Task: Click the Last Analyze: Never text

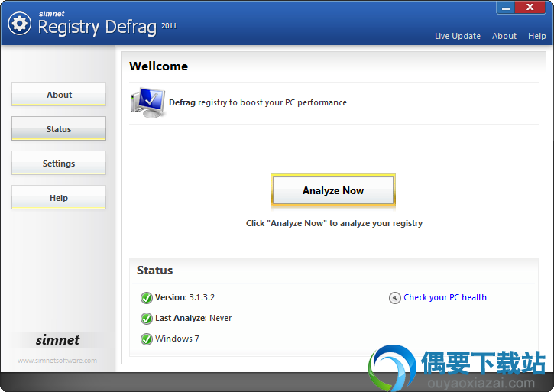Action: coord(193,318)
